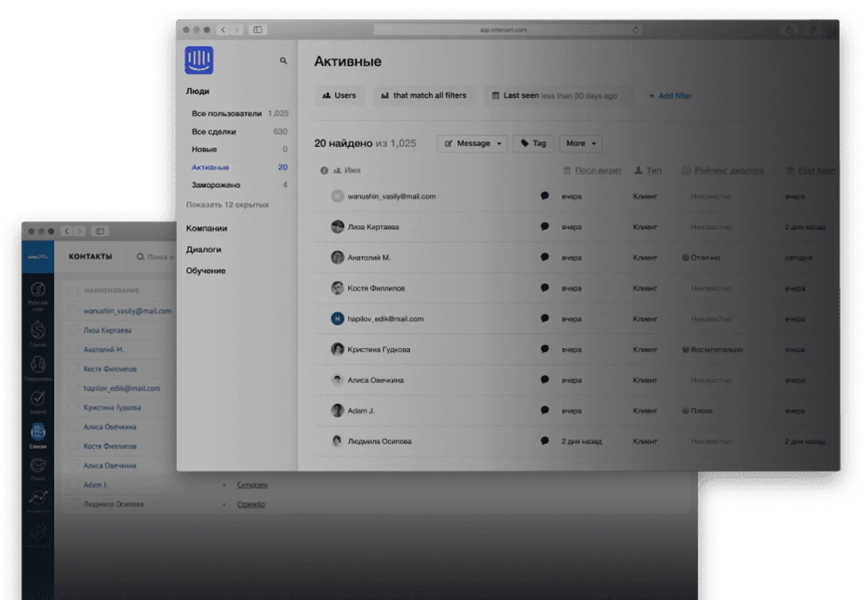868x600 pixels.
Task: Open the search magnifier in Intercom sidebar
Action: tap(283, 60)
